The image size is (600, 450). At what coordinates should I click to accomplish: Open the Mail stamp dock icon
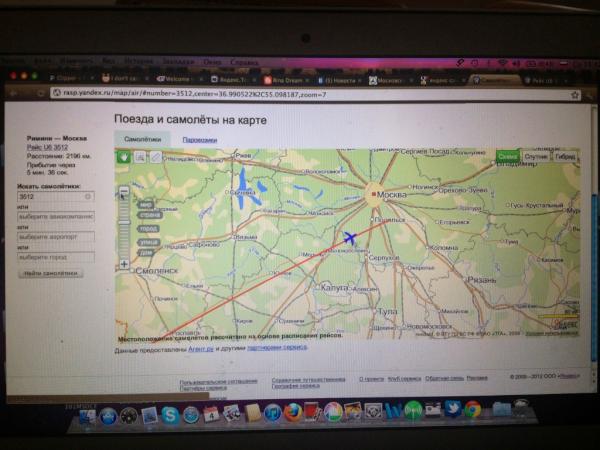pos(150,416)
